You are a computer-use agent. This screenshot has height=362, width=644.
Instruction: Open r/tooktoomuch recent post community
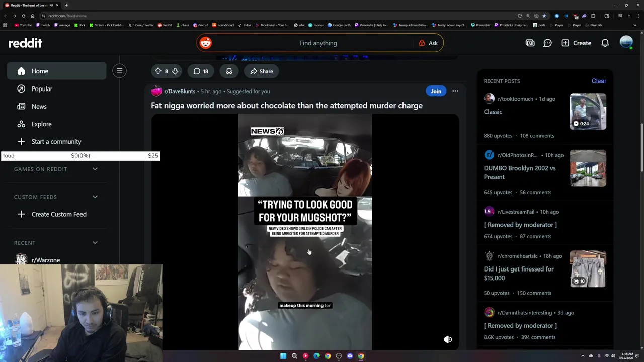tap(515, 99)
